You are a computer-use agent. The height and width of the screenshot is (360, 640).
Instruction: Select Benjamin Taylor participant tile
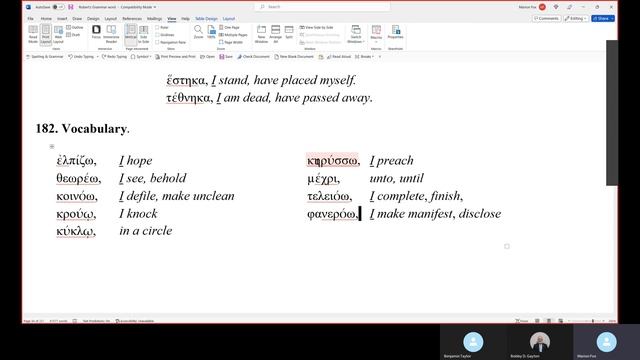[473, 342]
